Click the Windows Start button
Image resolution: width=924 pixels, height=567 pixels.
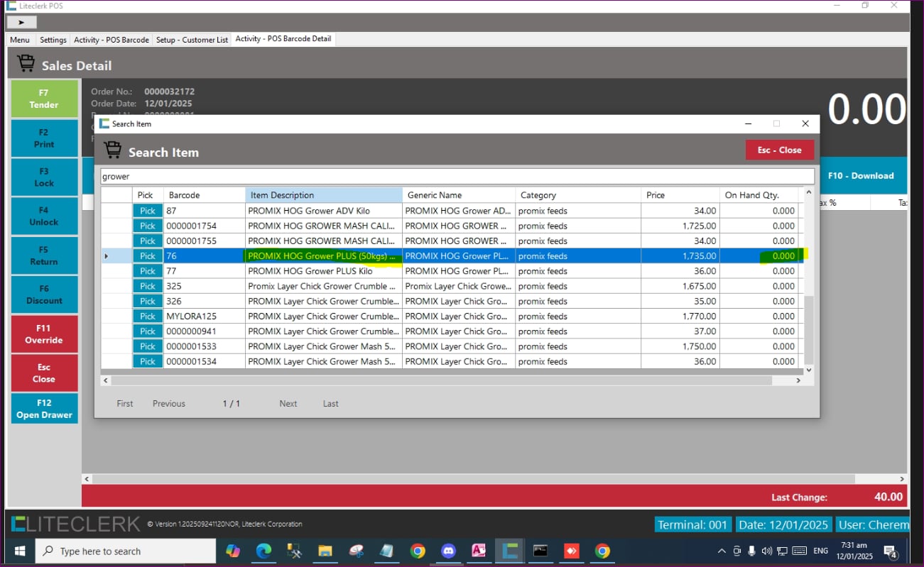(19, 551)
